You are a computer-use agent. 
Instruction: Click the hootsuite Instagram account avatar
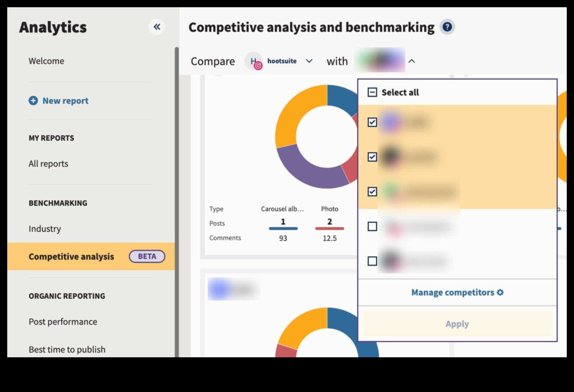point(254,61)
